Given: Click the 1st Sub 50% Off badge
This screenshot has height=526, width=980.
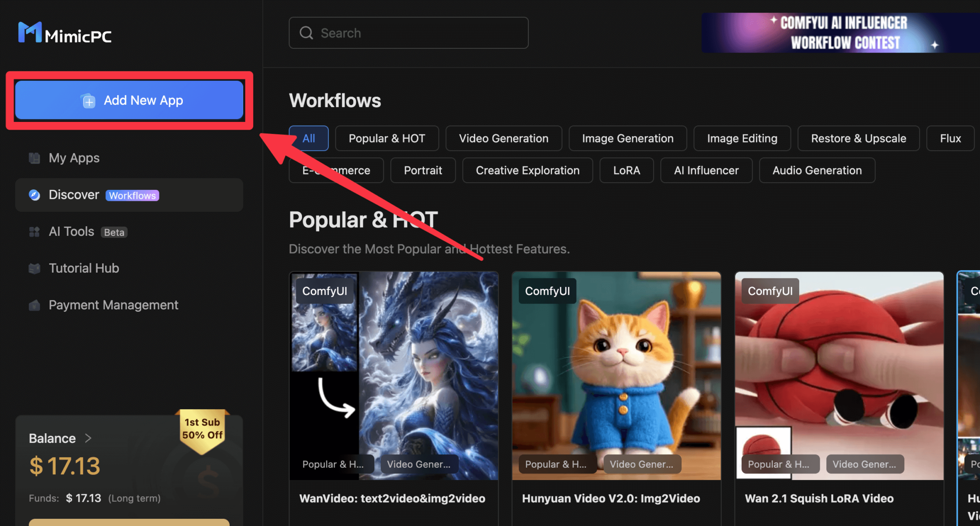Looking at the screenshot, I should [202, 429].
